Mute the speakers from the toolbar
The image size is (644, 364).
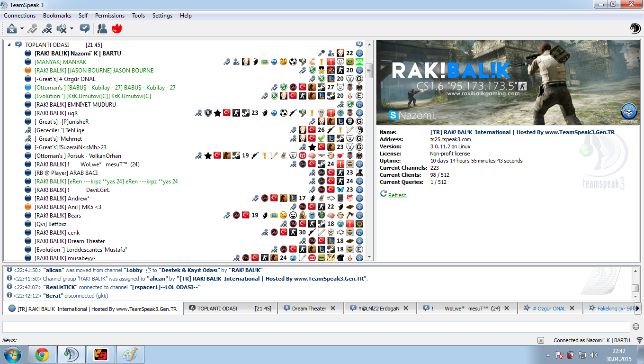coord(62,29)
